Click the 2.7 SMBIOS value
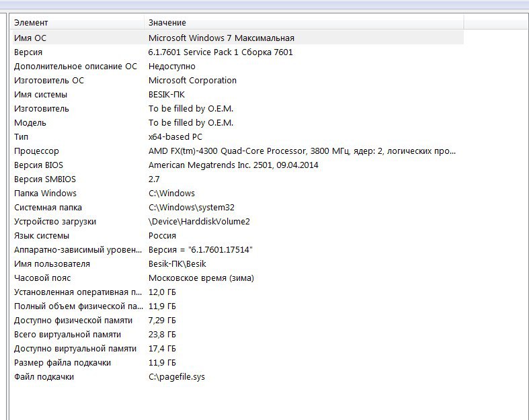The image size is (529, 420). 154,179
